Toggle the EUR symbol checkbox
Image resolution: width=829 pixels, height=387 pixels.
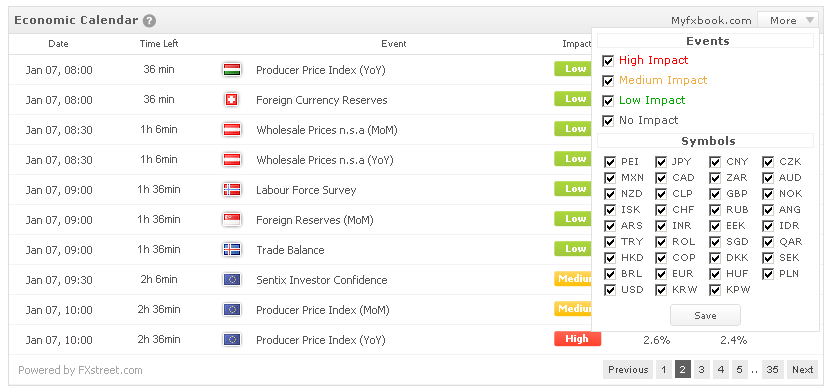[661, 274]
